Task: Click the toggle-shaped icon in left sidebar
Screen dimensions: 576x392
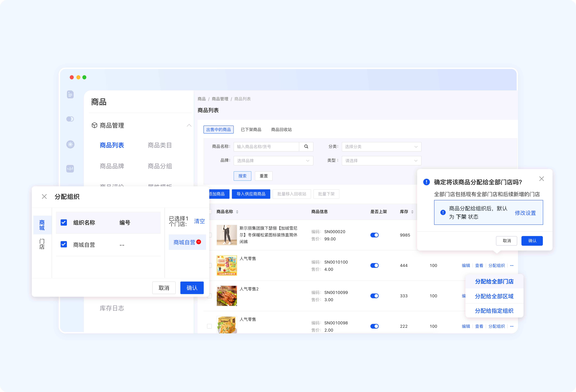Action: click(x=70, y=119)
